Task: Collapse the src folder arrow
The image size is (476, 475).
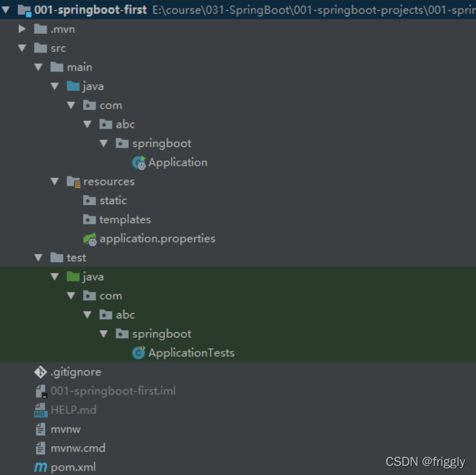Action: pos(22,48)
